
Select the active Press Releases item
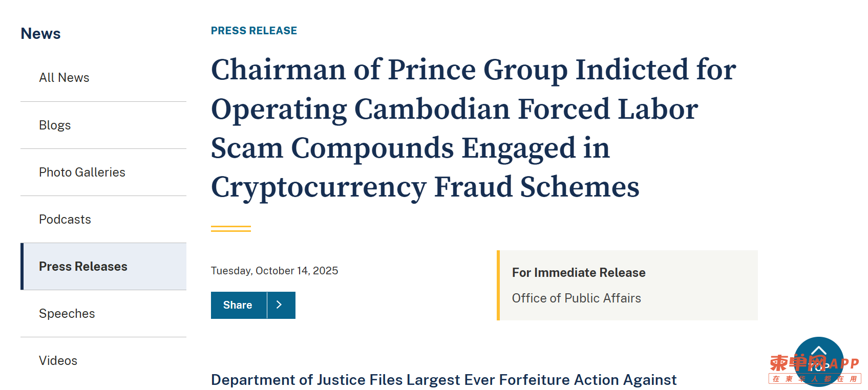[x=83, y=267]
